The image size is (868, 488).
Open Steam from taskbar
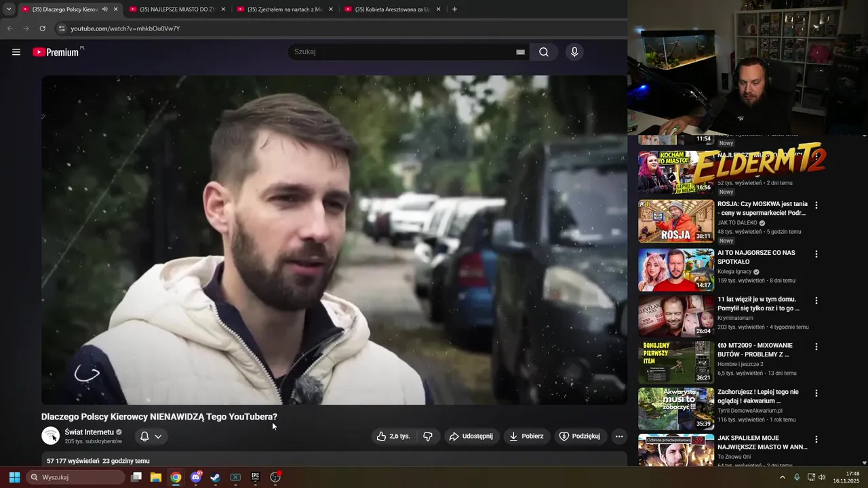(x=215, y=477)
